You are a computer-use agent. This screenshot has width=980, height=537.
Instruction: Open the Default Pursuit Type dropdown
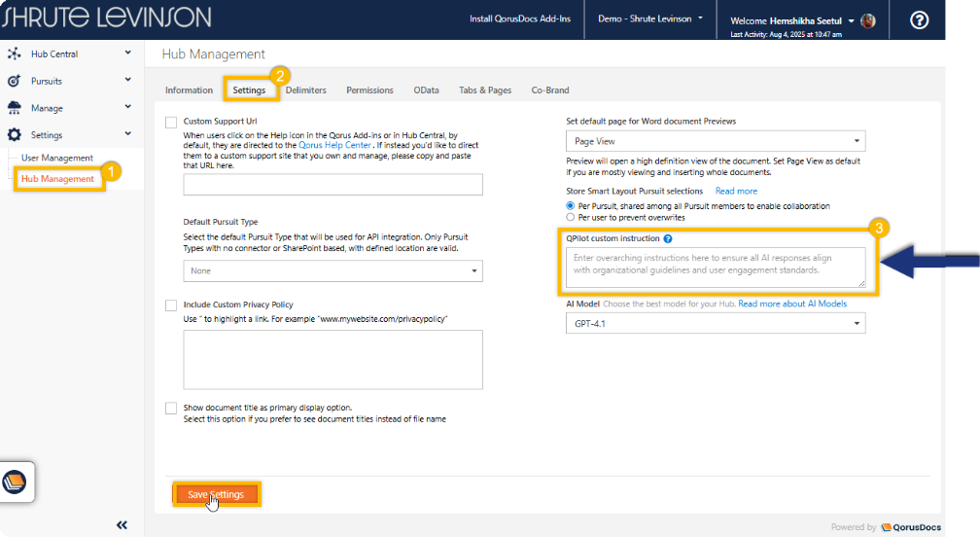tap(332, 271)
